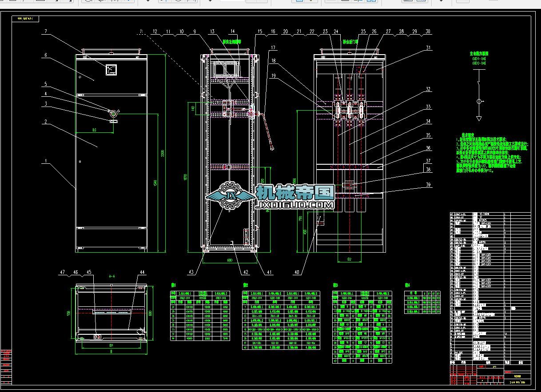Click part callout number 7 on front view
Screen dimensions: 541x392
[x=46, y=32]
